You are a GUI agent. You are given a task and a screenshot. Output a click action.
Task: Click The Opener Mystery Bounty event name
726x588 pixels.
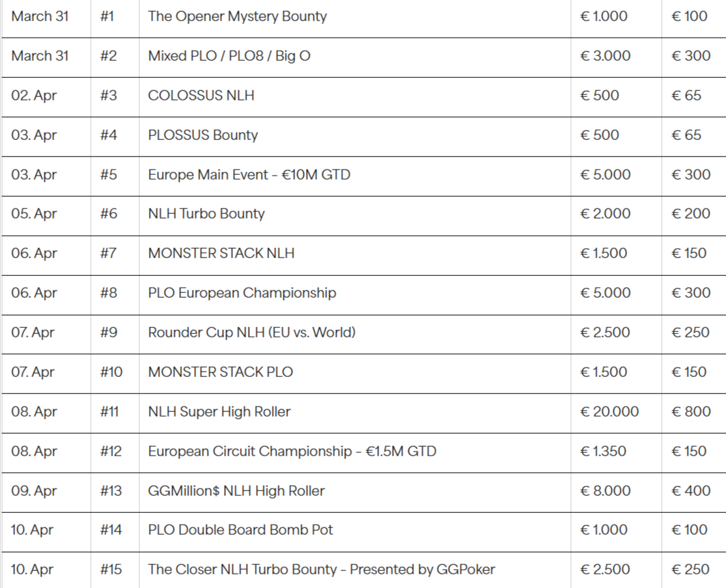(x=237, y=16)
